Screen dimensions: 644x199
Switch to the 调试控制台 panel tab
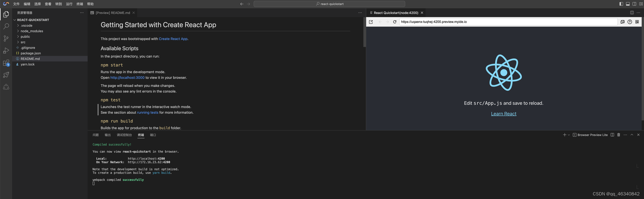point(124,135)
